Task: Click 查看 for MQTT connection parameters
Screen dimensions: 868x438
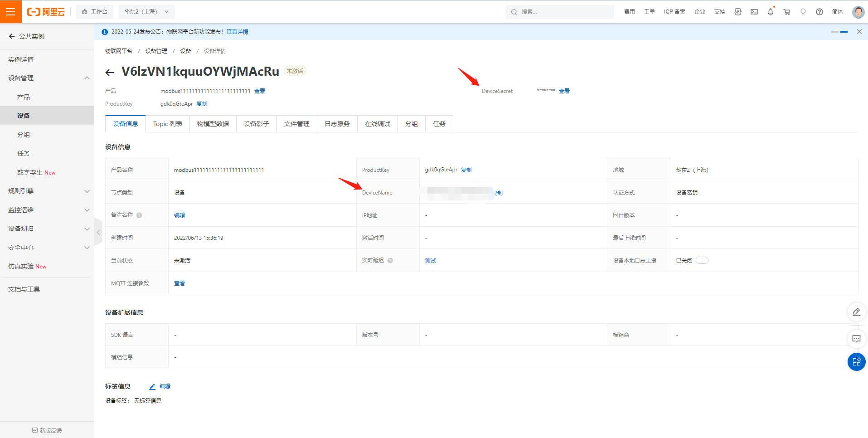Action: [x=179, y=283]
